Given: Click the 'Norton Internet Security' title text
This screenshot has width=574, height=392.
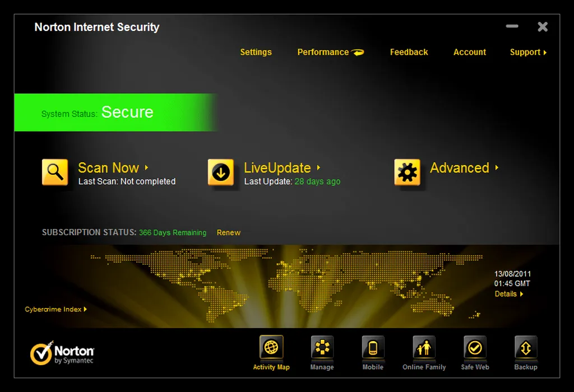Looking at the screenshot, I should 97,27.
